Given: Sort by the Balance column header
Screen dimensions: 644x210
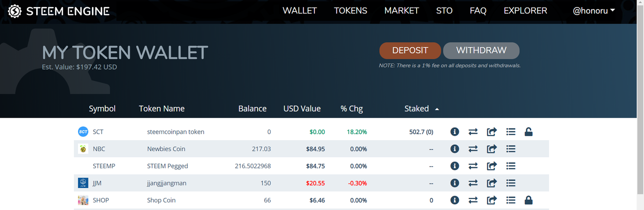Looking at the screenshot, I should tap(253, 109).
